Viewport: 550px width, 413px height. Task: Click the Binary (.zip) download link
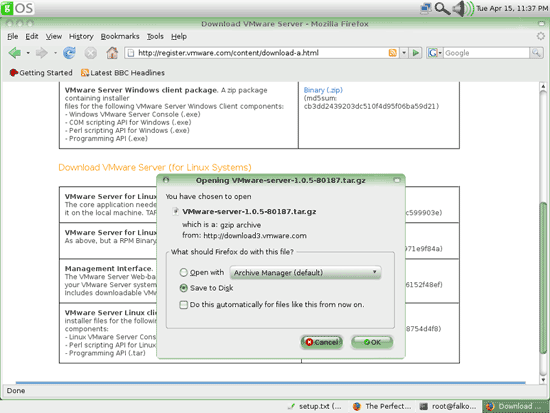coord(323,90)
